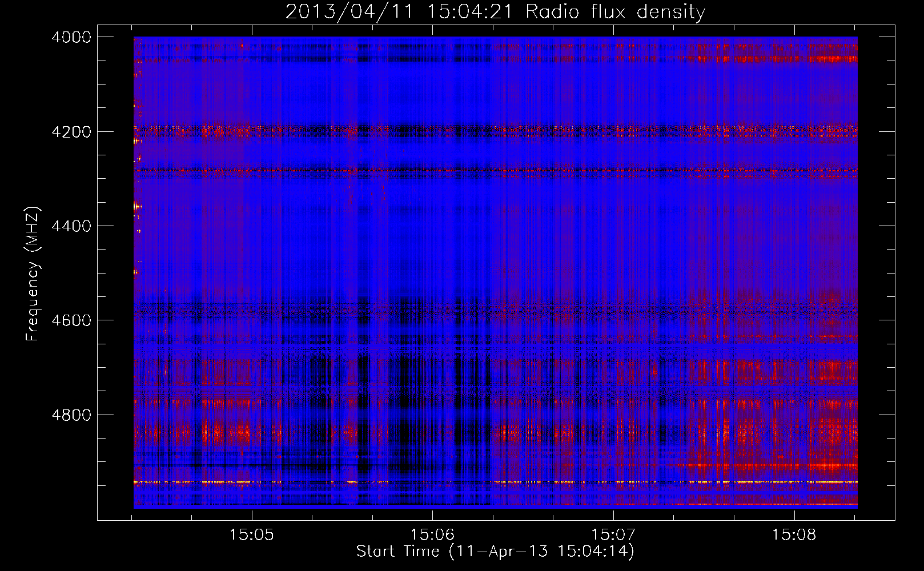
Task: Click the 4000 frequency tick label
Action: tap(71, 37)
